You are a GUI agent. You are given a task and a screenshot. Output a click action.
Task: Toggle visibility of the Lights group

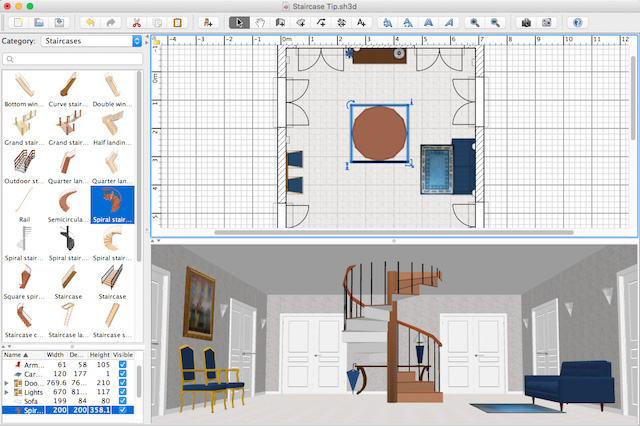122,392
